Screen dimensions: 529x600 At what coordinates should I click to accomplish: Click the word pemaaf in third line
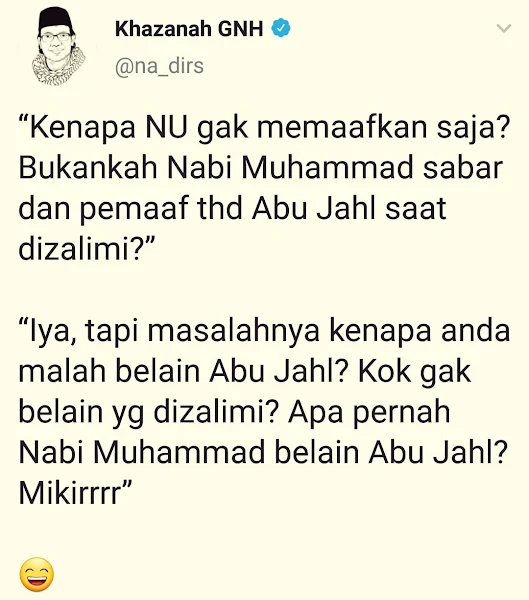coord(134,210)
